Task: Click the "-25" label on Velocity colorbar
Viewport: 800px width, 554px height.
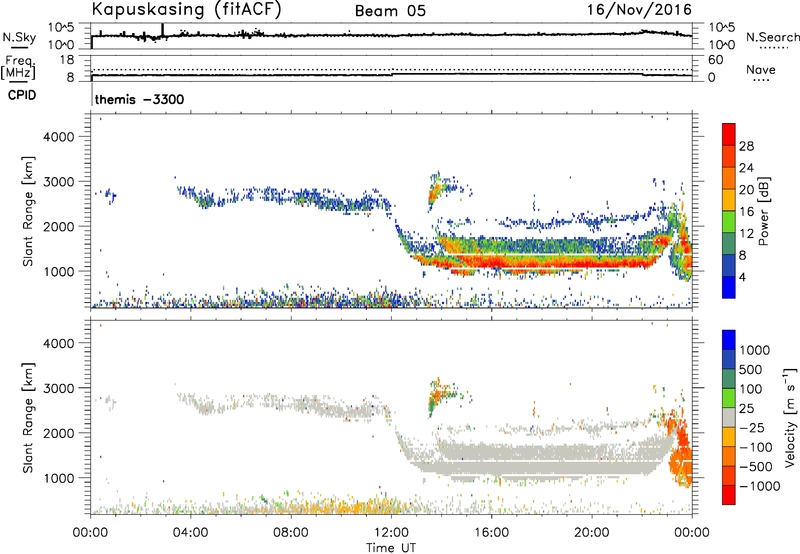Action: [752, 427]
